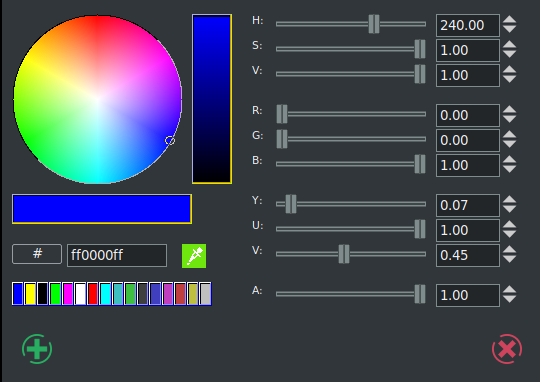The height and width of the screenshot is (382, 540).
Task: Select the magenta palette swatch
Action: coord(68,293)
